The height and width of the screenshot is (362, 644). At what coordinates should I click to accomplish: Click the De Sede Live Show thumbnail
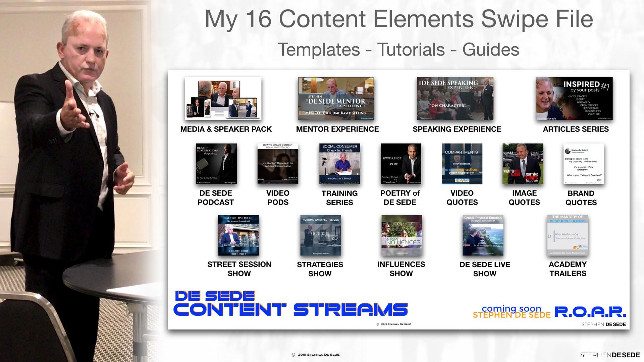(x=483, y=235)
